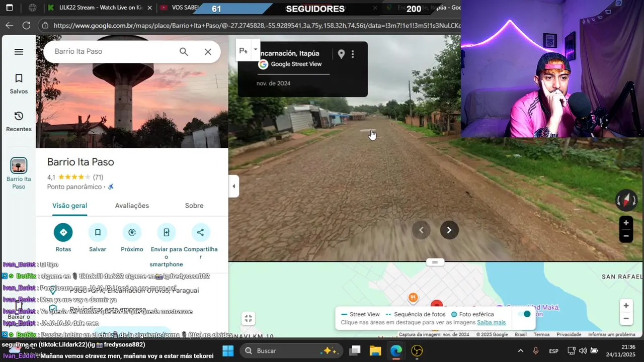Open the Sobre tab

tap(194, 206)
